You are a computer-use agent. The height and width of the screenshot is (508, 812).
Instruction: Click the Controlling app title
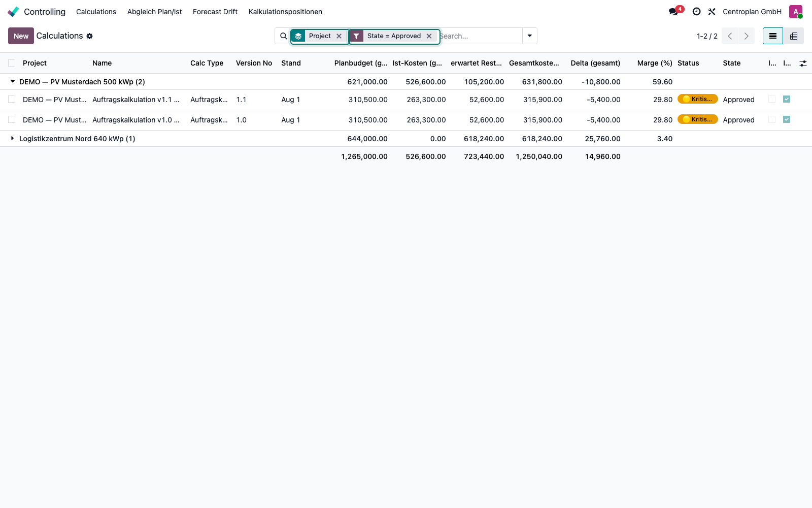click(45, 12)
